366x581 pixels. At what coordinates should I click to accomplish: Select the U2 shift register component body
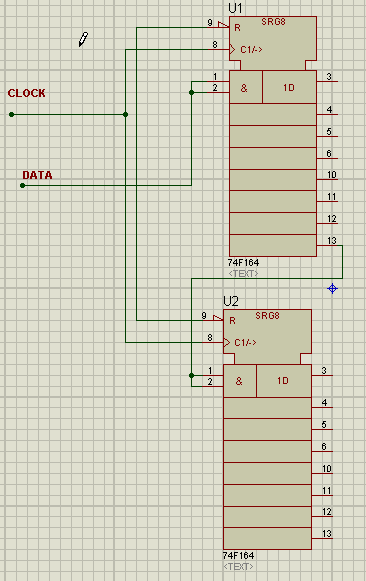coord(267,429)
